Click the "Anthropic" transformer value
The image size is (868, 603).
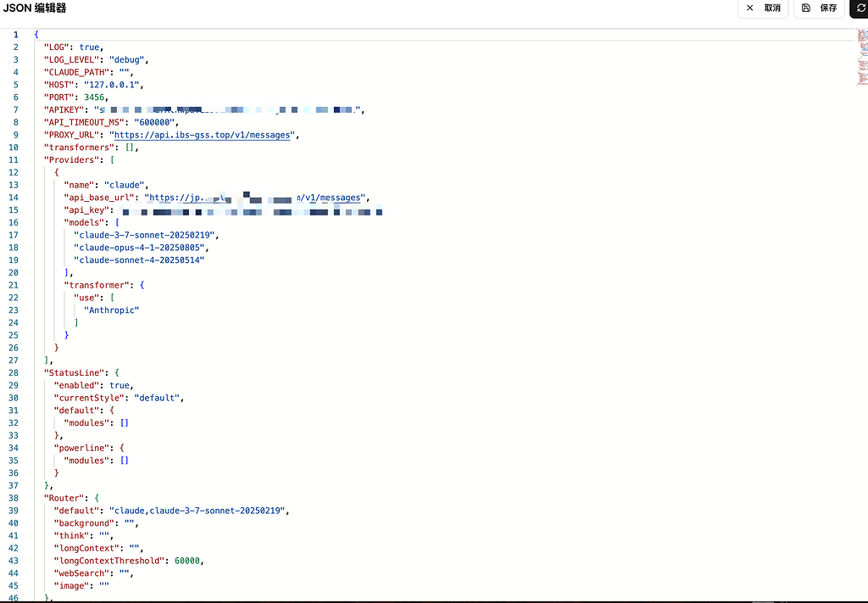pos(111,310)
